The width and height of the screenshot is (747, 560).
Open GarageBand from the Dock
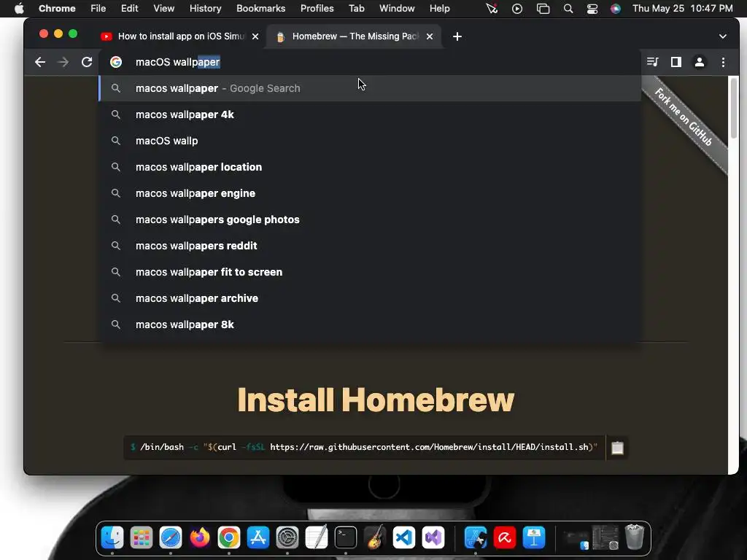click(x=375, y=538)
